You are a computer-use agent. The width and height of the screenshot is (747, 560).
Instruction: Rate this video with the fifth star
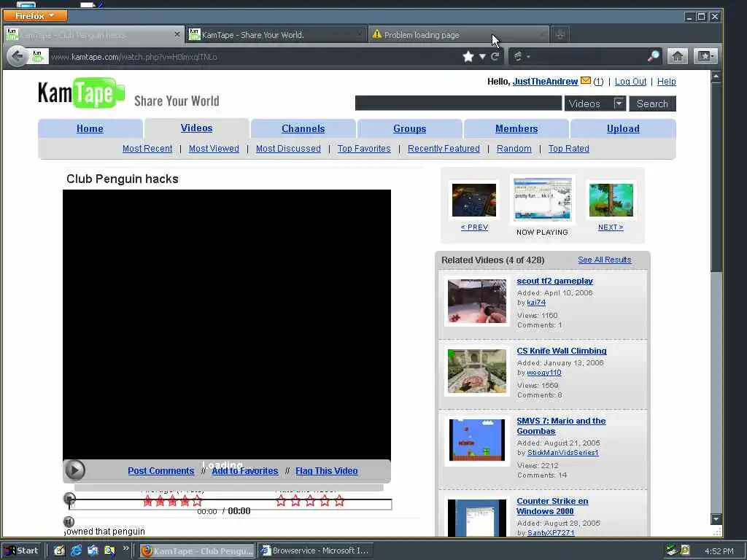point(339,500)
